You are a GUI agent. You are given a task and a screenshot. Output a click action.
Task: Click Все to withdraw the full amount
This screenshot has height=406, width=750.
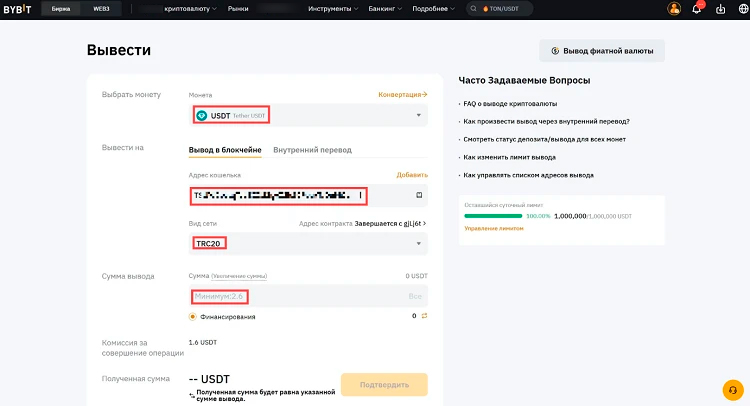(x=415, y=296)
